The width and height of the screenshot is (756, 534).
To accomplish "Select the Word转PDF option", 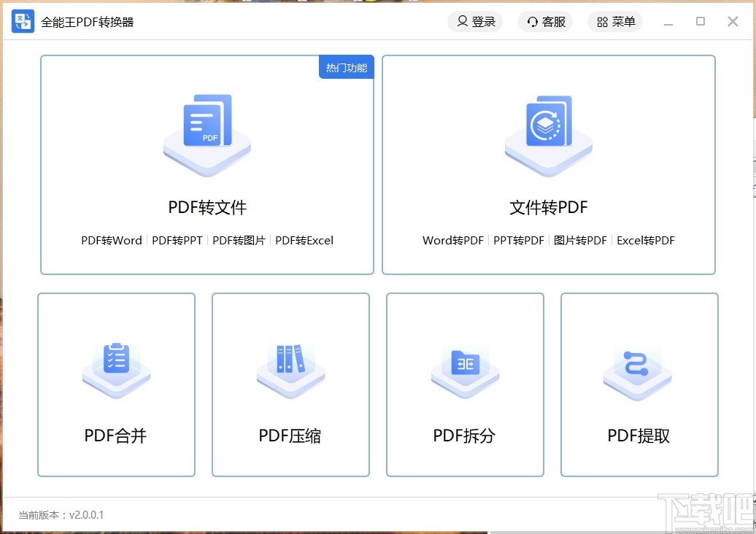I will (x=452, y=240).
